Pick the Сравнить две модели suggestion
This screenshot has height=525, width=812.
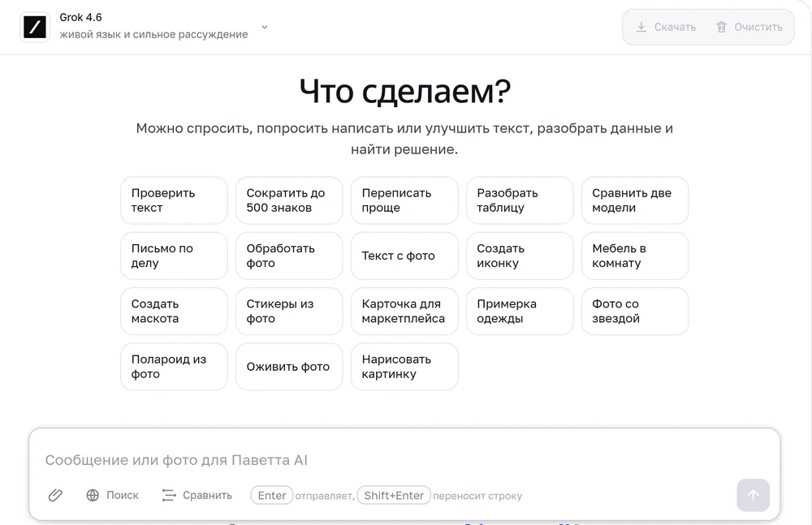tap(635, 200)
